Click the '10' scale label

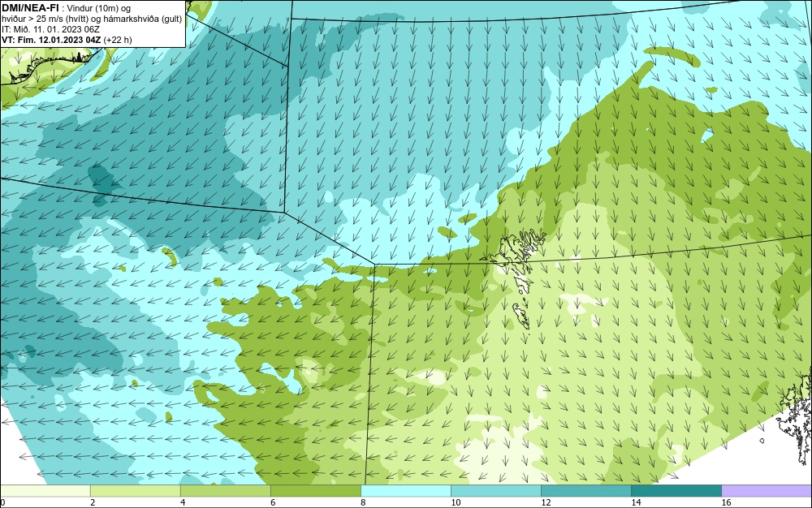tap(456, 502)
